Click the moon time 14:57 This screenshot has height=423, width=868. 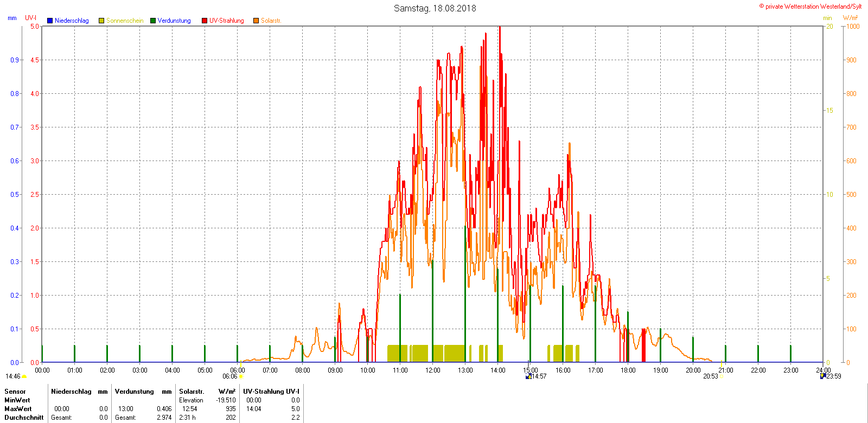(x=539, y=376)
